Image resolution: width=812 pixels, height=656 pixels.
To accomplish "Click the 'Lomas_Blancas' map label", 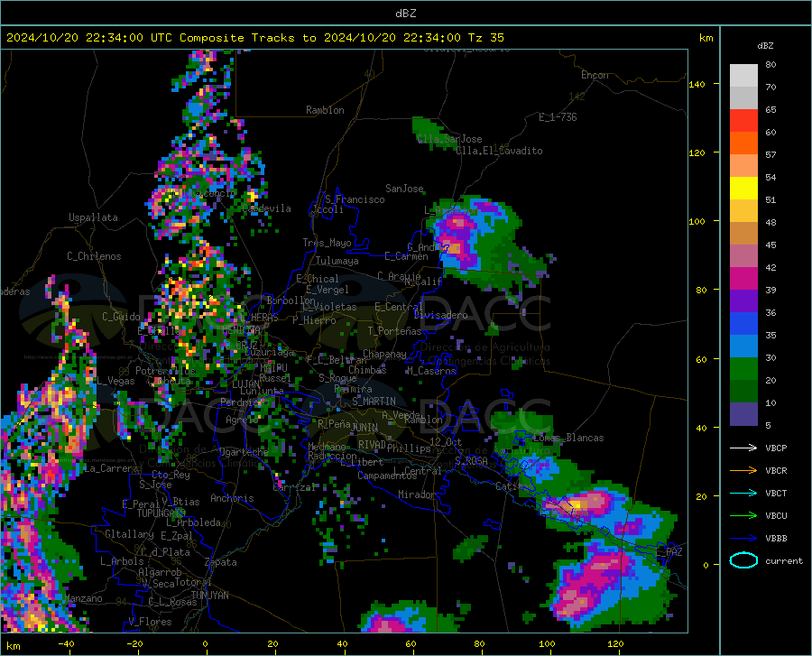I will 568,438.
